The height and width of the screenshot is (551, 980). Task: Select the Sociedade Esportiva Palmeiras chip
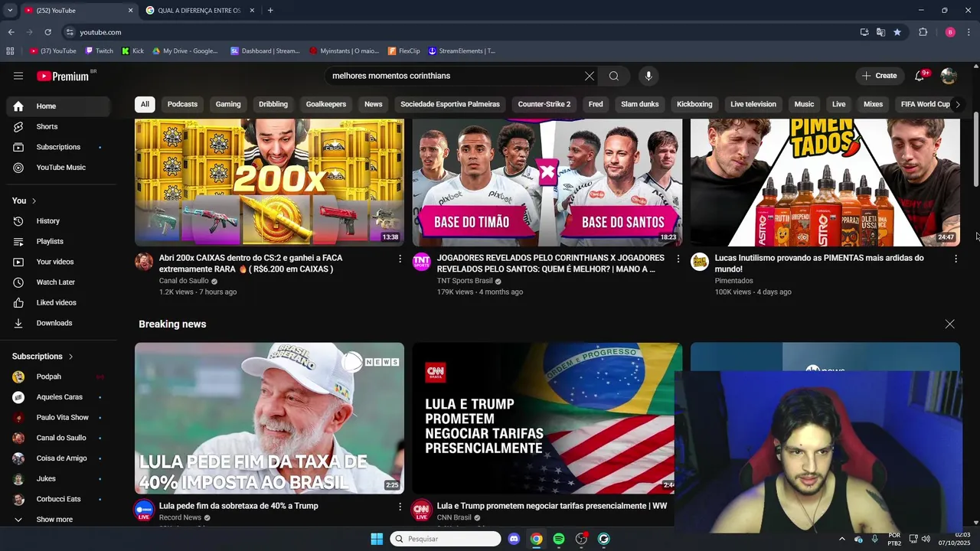click(450, 104)
